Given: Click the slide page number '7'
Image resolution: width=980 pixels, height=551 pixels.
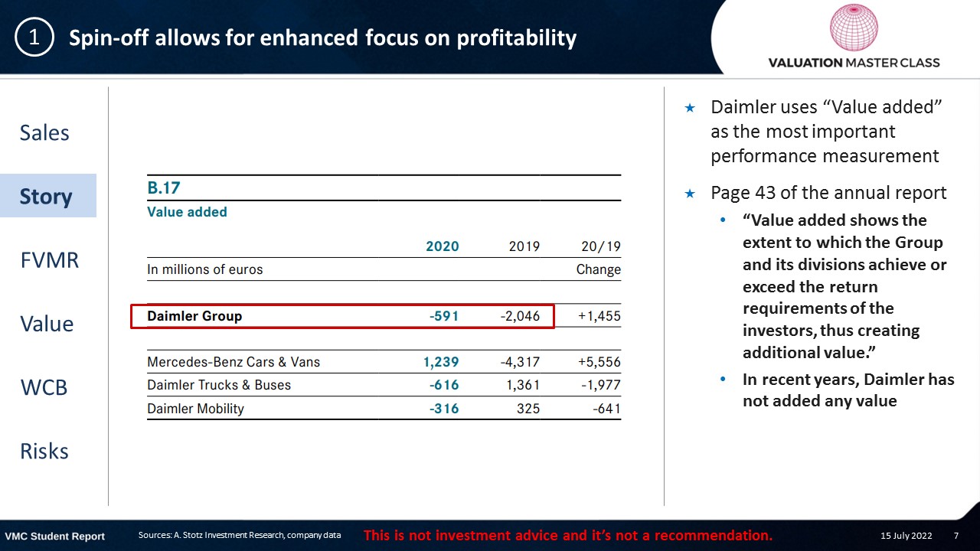Looking at the screenshot, I should click(956, 536).
